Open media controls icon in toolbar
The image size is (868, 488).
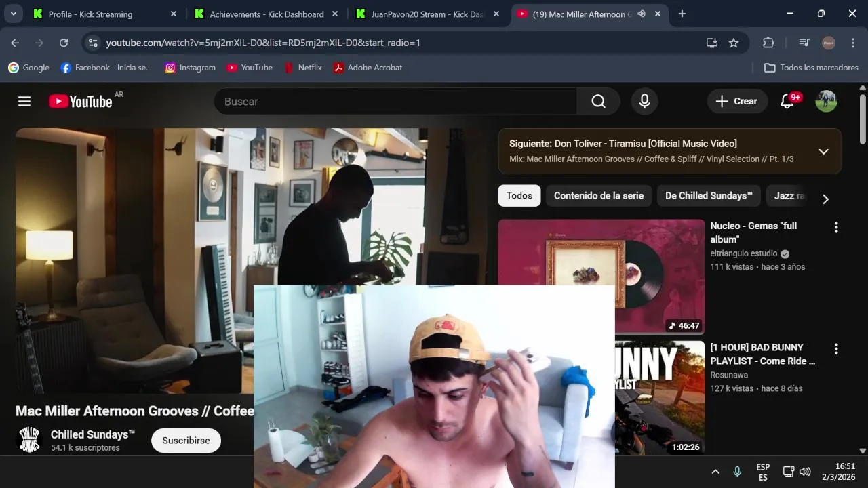click(804, 43)
